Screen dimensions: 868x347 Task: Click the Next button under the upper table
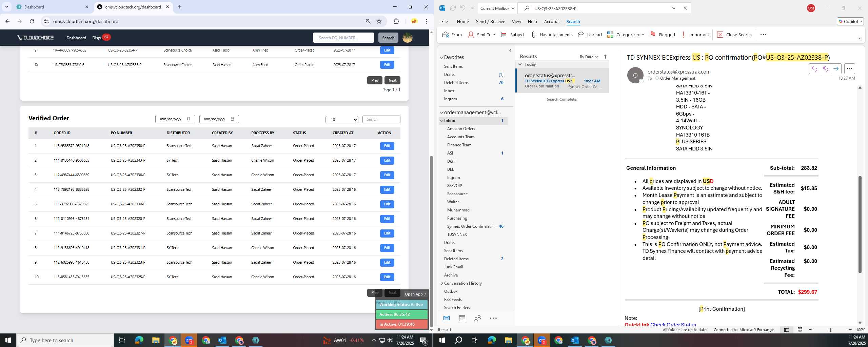pyautogui.click(x=392, y=80)
